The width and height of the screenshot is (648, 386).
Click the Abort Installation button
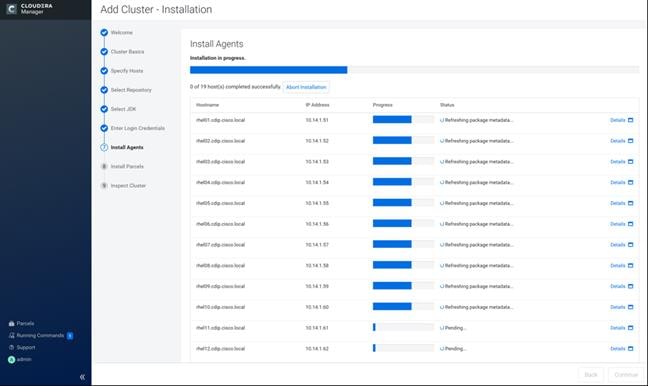pos(306,87)
